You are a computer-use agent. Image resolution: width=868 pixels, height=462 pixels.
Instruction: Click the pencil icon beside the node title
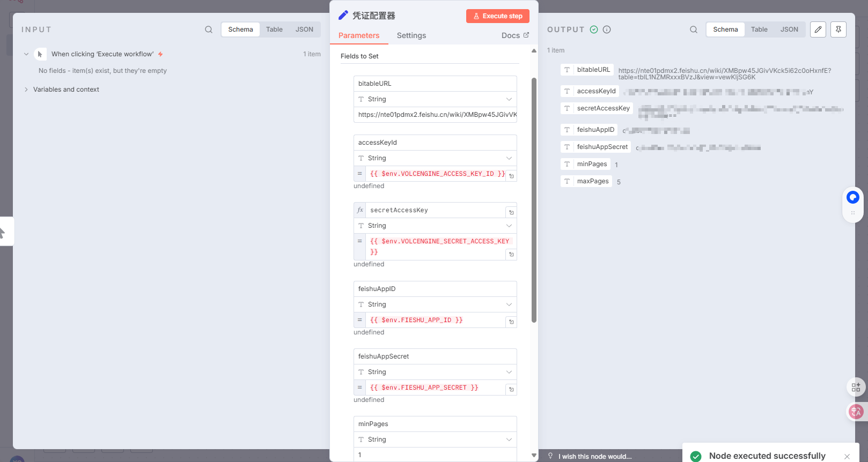pyautogui.click(x=343, y=15)
